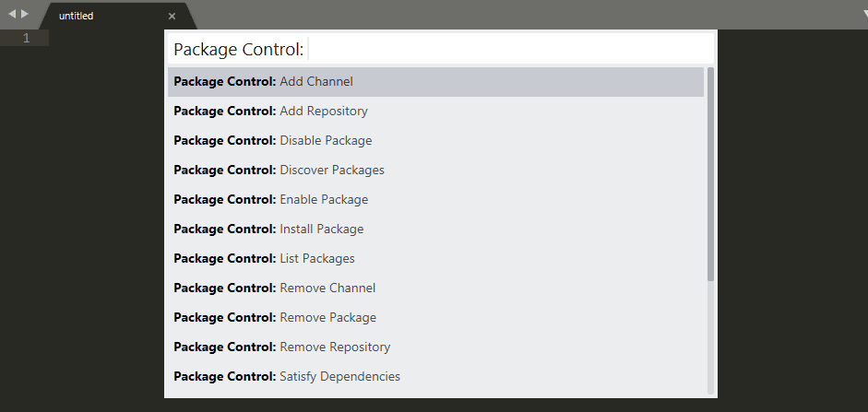Run Package Control: Install Package

pos(435,230)
